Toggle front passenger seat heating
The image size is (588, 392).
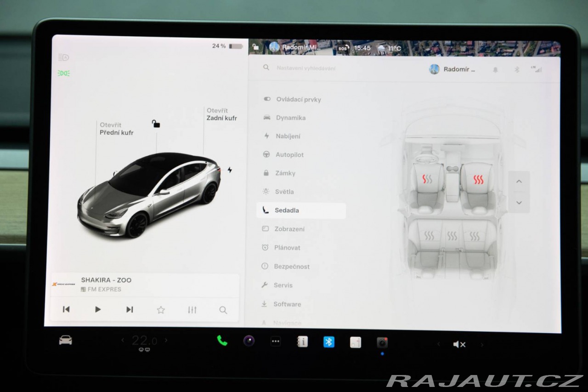(479, 179)
